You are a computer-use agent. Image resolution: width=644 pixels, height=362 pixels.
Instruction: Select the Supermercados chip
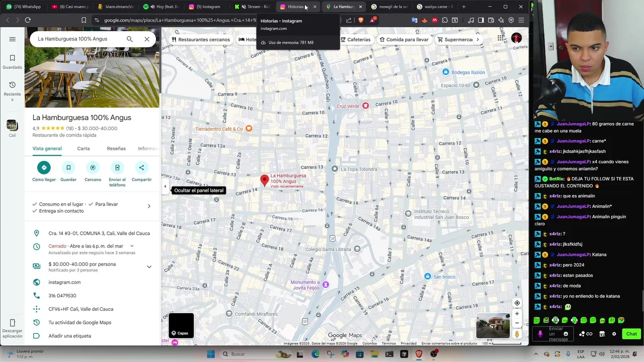pyautogui.click(x=455, y=39)
